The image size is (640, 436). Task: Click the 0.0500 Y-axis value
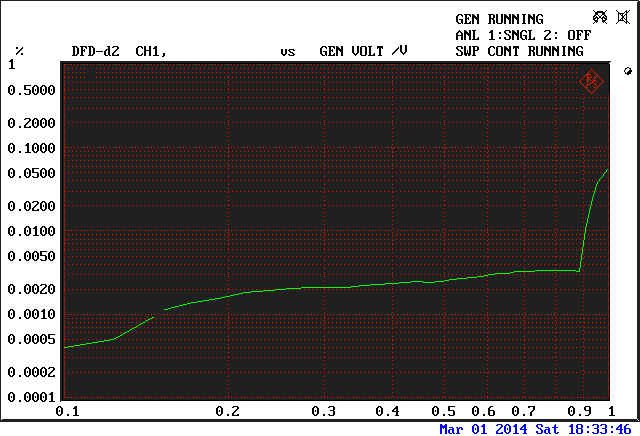pos(31,173)
